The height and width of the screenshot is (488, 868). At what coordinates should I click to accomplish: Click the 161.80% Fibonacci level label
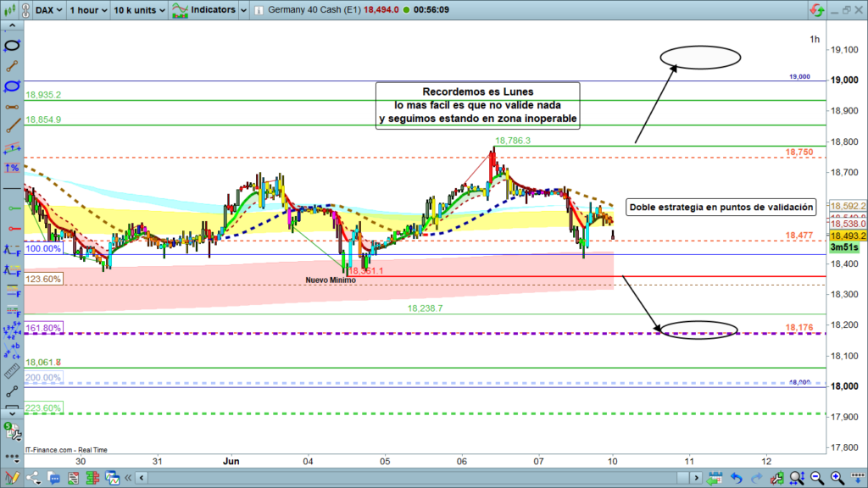point(43,327)
